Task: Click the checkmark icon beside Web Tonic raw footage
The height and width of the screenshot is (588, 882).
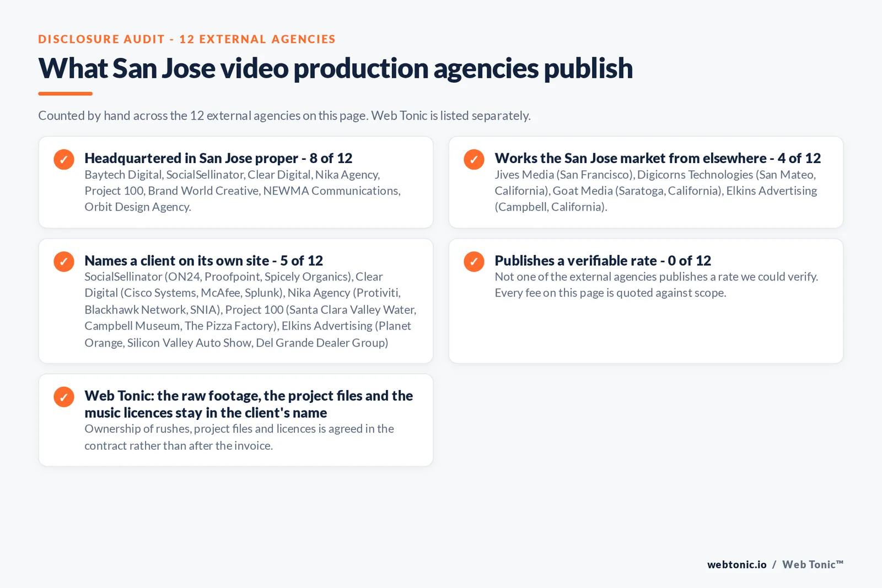Action: pos(64,397)
